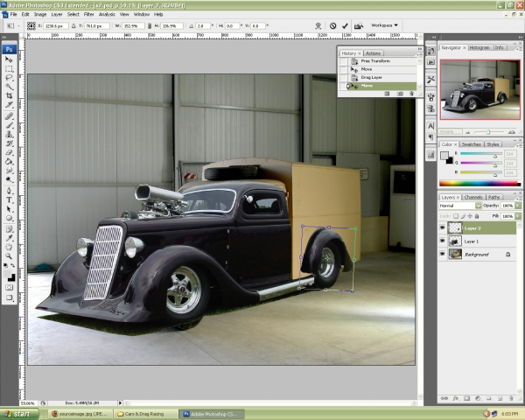The image size is (525, 420).
Task: Select the Eyedropper tool
Action: point(9,238)
